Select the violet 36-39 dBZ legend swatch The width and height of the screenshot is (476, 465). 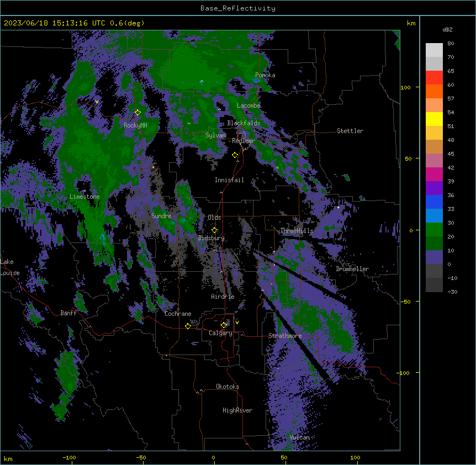coord(434,188)
